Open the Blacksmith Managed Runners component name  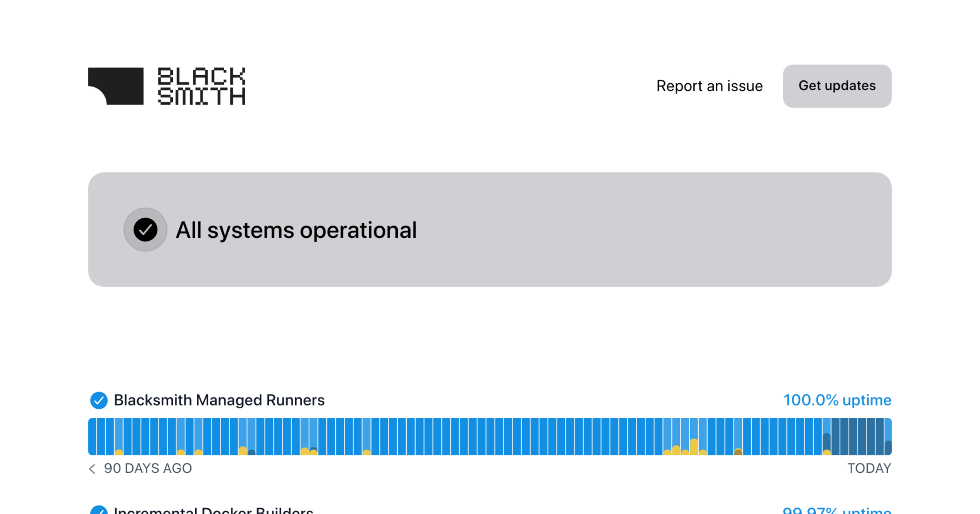click(x=219, y=400)
